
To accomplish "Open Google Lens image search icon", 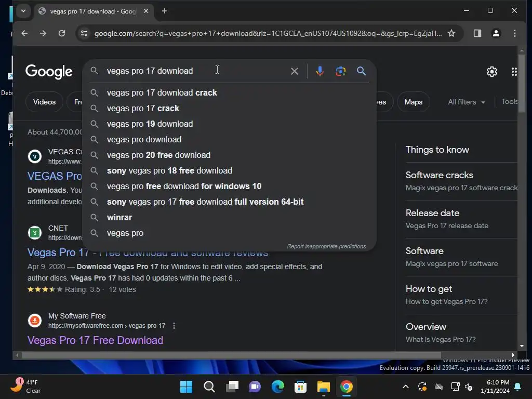I will click(x=341, y=71).
